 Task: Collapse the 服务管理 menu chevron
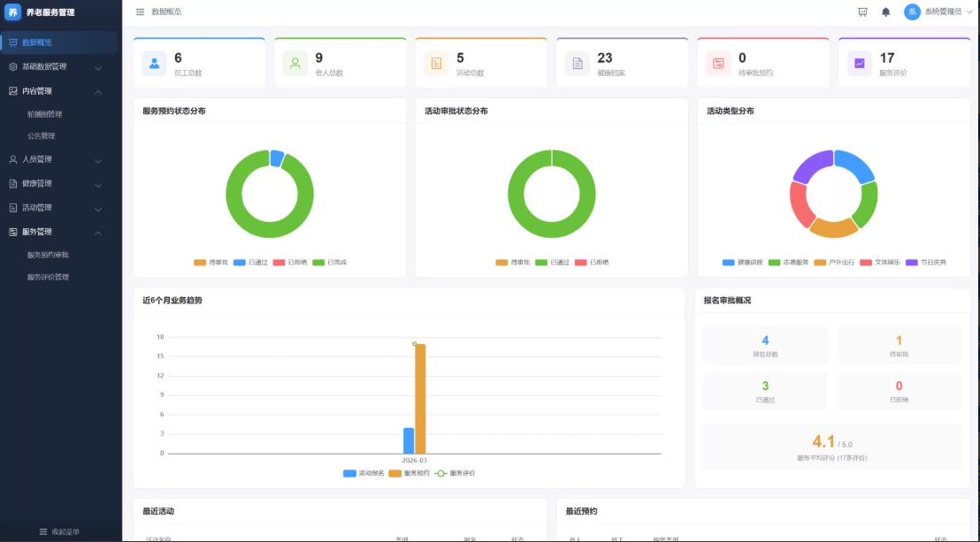click(98, 233)
